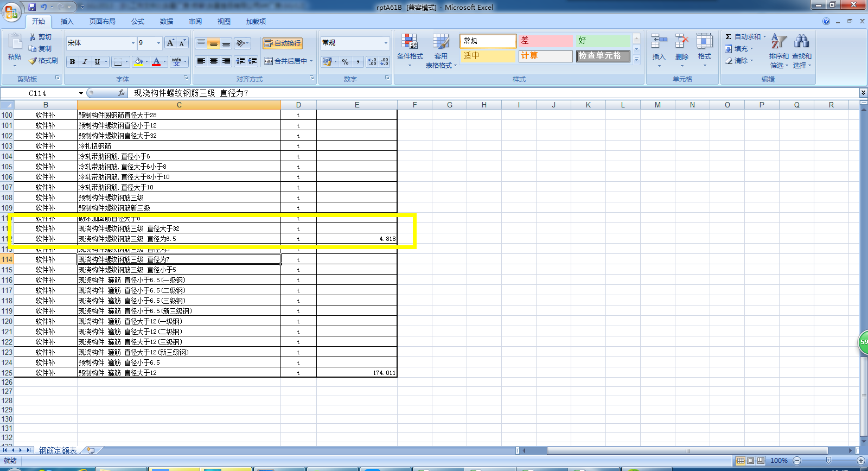Toggle Wrap Text (自动换行)
Screen dimensions: 868x471
[283, 43]
